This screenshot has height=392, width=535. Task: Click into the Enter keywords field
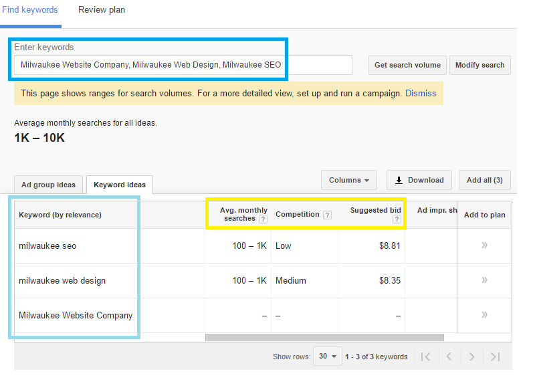click(x=183, y=65)
